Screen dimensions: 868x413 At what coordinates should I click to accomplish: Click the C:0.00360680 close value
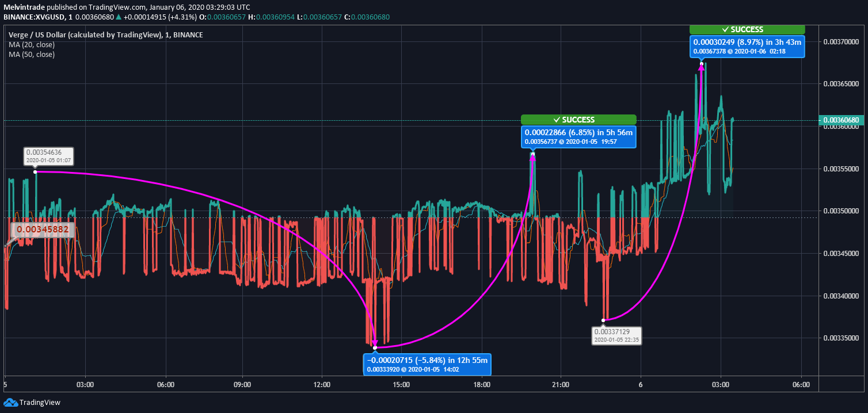click(x=367, y=17)
